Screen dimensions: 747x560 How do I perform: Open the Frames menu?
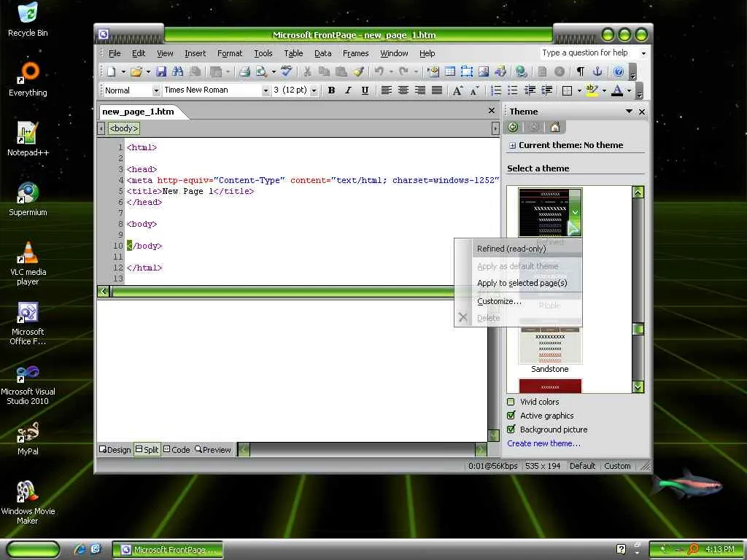[x=355, y=53]
